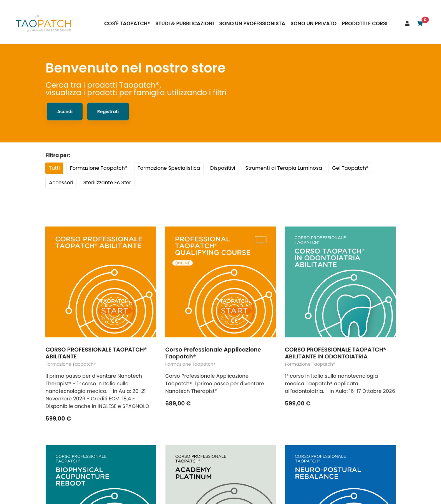The image size is (441, 504).
Task: Filter by Strumenti di Terapia Luminosa
Action: tap(283, 168)
